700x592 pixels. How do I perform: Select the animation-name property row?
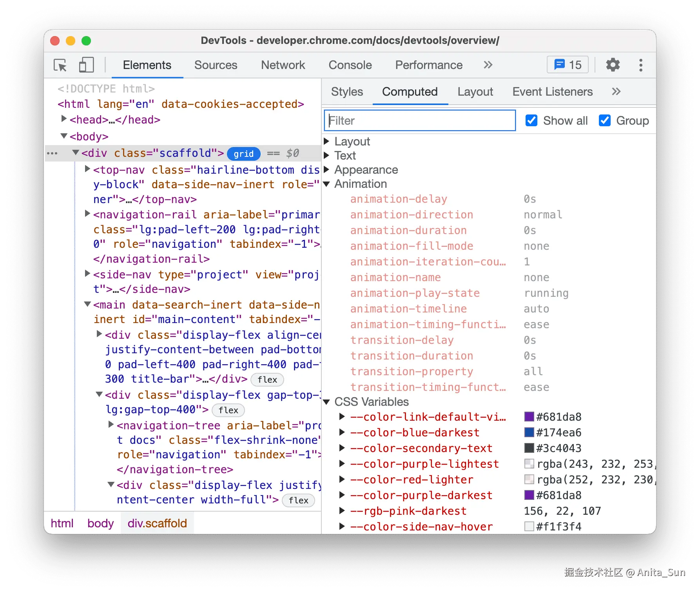pyautogui.click(x=489, y=278)
